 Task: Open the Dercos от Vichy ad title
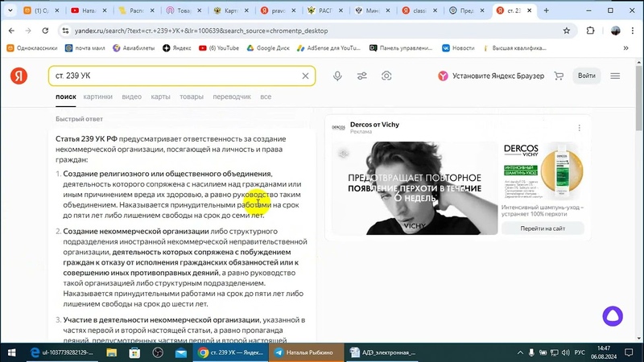tap(374, 125)
